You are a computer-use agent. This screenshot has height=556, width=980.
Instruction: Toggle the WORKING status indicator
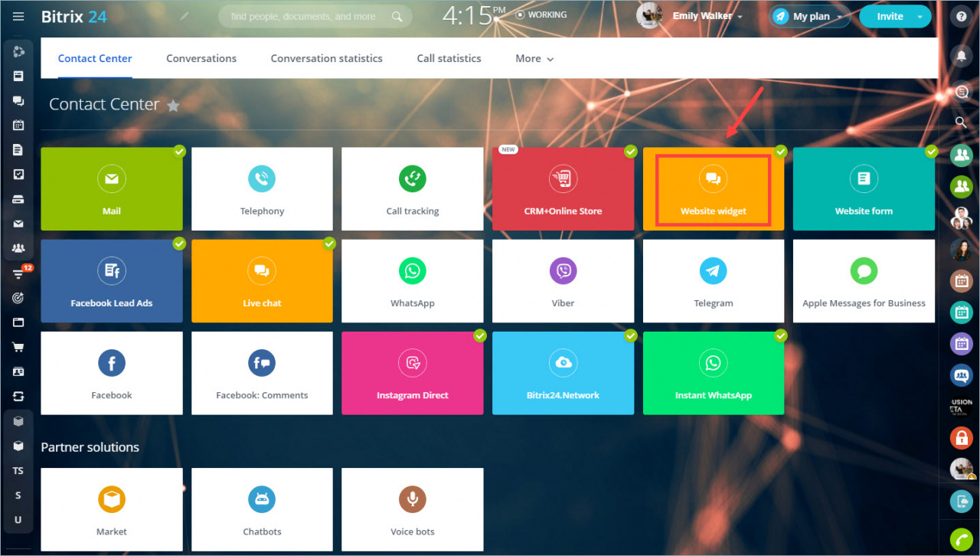pyautogui.click(x=541, y=15)
